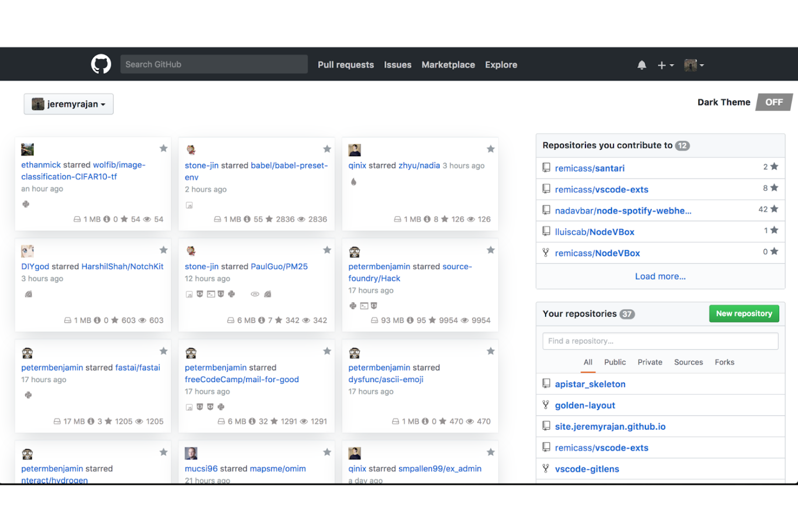Open HarshilShah/NotchKit repository link
This screenshot has height=532, width=798.
coord(122,266)
